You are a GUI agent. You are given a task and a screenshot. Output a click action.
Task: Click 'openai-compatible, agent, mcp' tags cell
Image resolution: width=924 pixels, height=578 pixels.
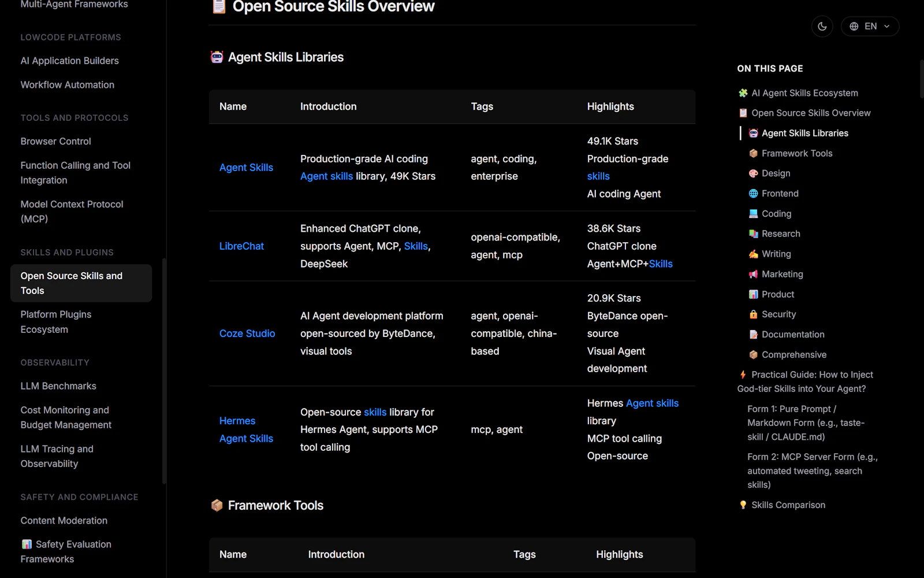(515, 246)
